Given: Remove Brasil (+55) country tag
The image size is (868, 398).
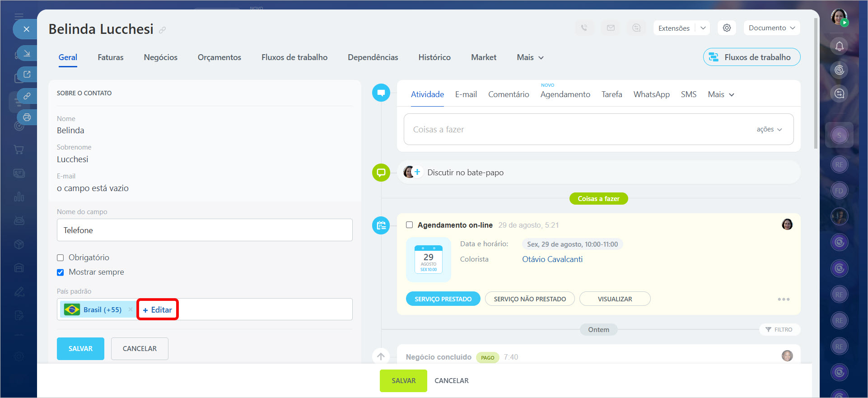Looking at the screenshot, I should point(131,309).
